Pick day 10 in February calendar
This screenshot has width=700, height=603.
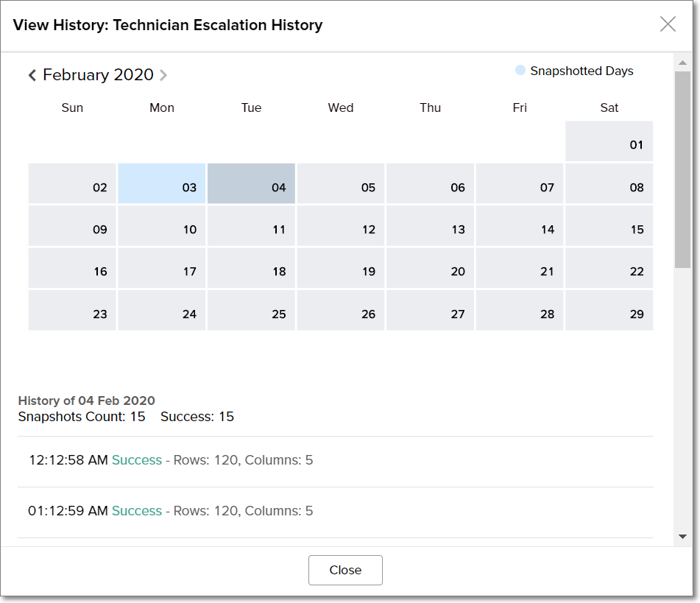(x=162, y=226)
